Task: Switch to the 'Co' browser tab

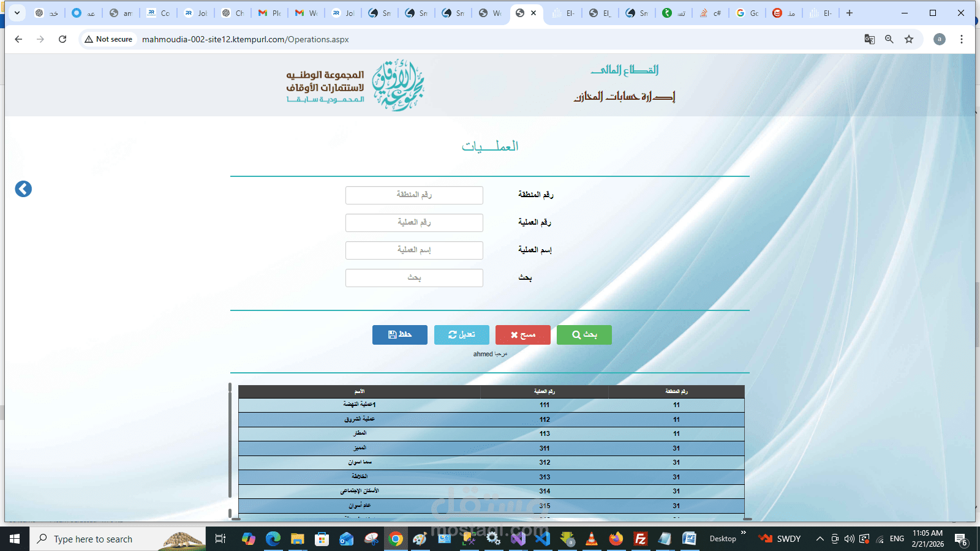Action: 158,13
